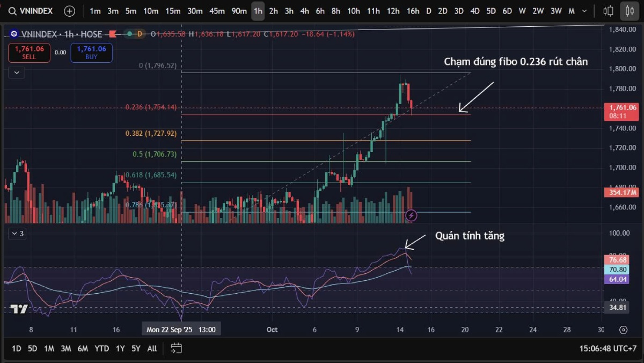Screen dimensions: 644x363
Task: Open the go to date calendar icon
Action: [176, 349]
